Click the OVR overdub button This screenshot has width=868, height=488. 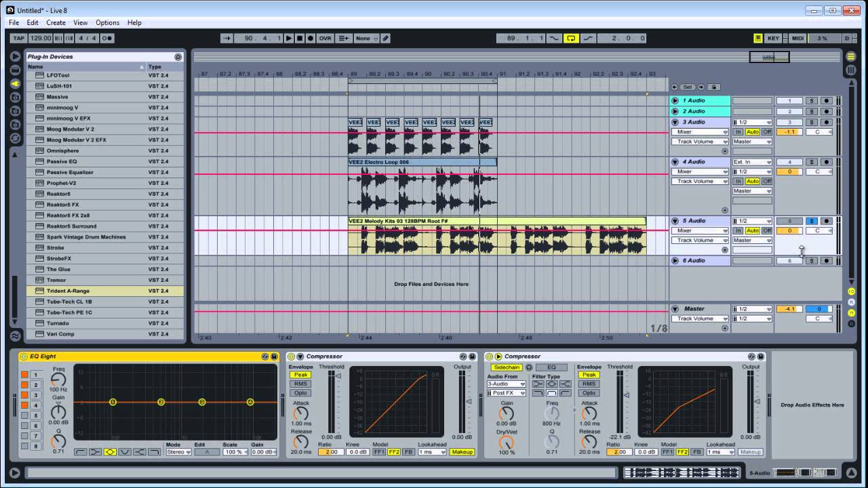pos(325,39)
